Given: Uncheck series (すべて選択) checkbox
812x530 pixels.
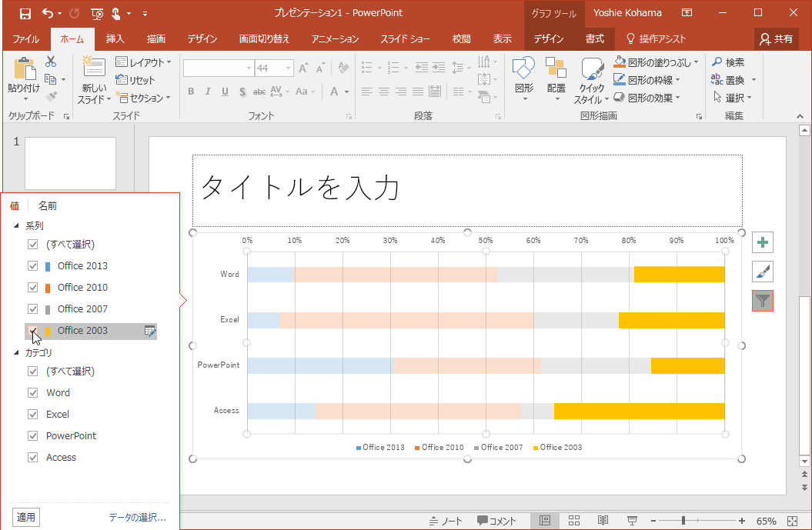Looking at the screenshot, I should coord(32,245).
